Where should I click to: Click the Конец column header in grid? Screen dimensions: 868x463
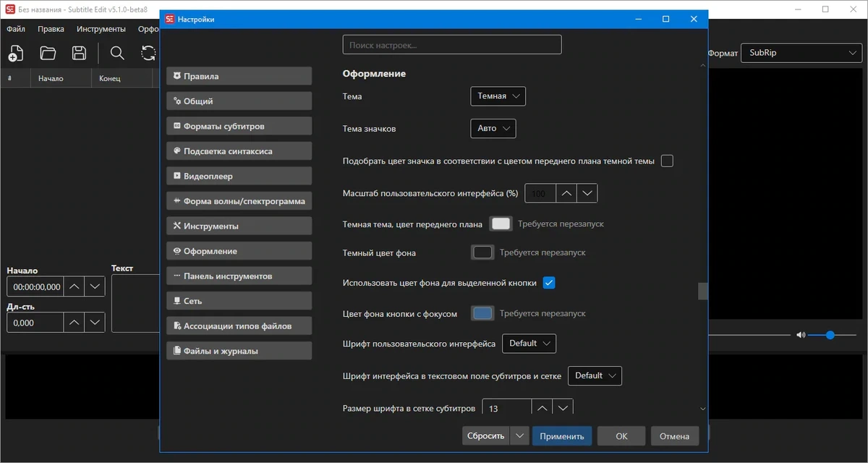(x=122, y=78)
